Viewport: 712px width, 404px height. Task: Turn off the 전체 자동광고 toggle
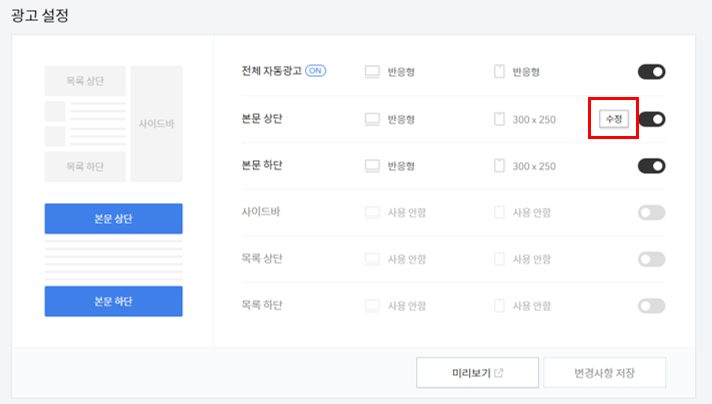click(652, 72)
